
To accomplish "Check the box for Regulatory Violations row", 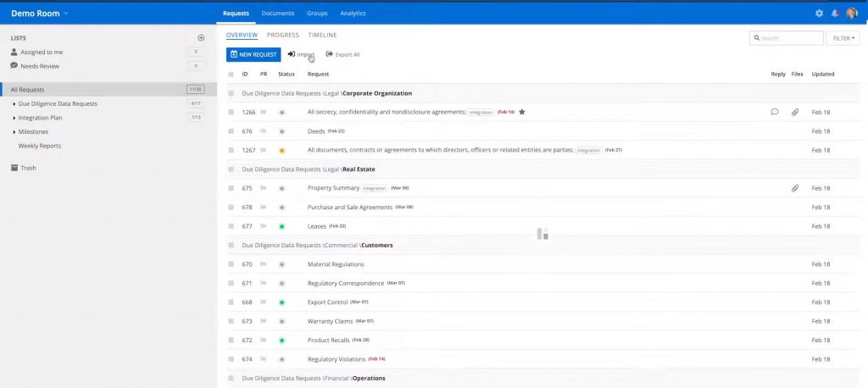I will pyautogui.click(x=231, y=359).
